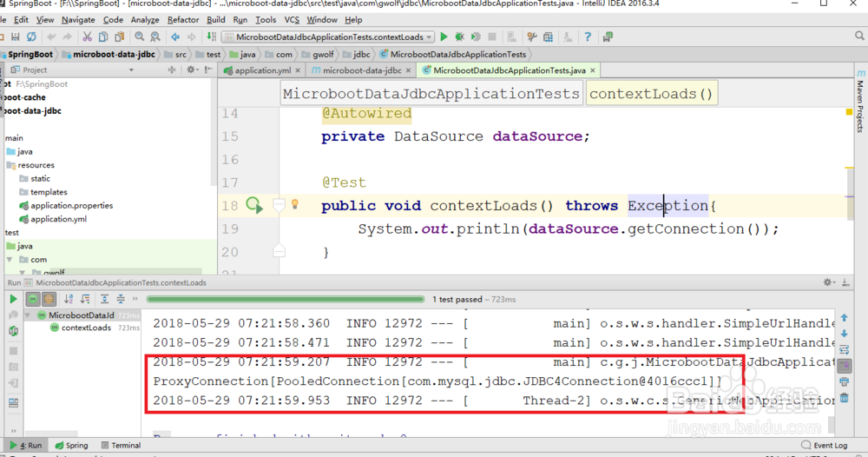The image size is (868, 457).
Task: Hide the Project panel with the collapse icon
Action: (208, 70)
